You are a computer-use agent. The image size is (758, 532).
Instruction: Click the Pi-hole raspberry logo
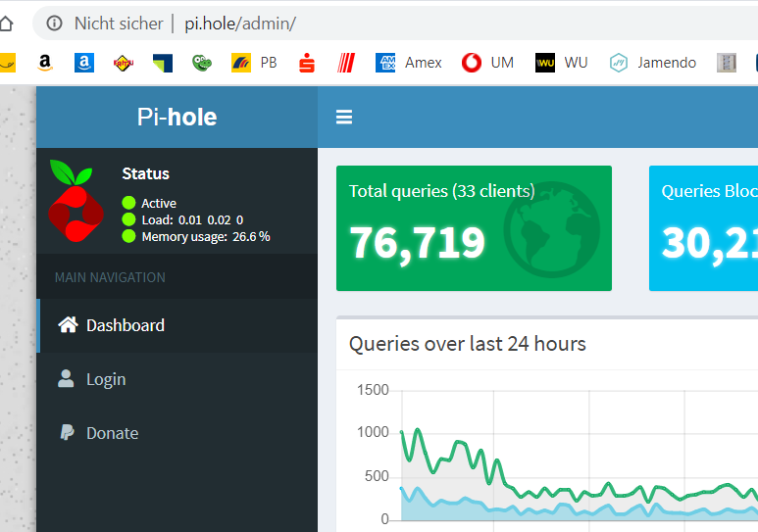pos(76,201)
